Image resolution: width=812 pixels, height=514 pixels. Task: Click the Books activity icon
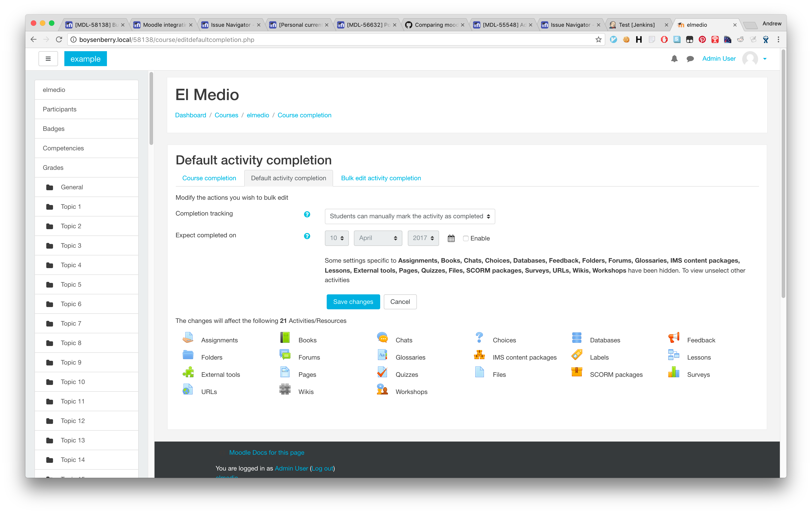click(x=285, y=338)
